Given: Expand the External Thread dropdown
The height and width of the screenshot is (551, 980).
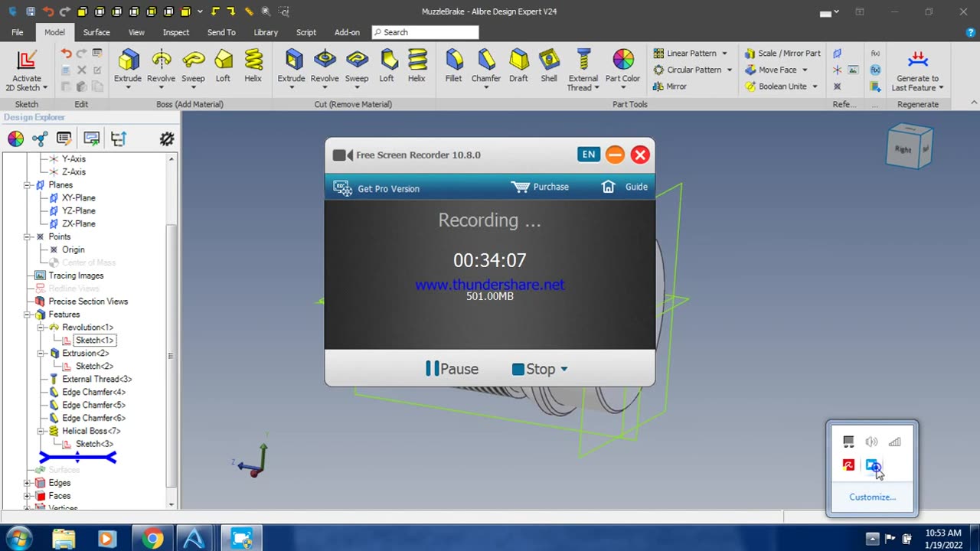Looking at the screenshot, I should point(595,88).
